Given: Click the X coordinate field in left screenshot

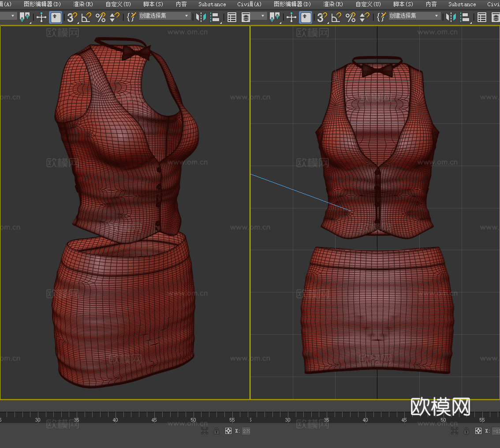Looking at the screenshot, I should coord(246,431).
